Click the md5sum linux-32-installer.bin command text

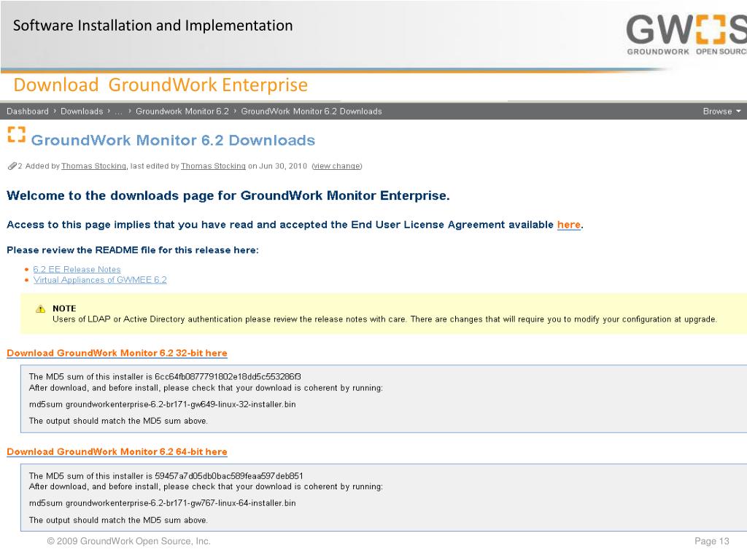(x=162, y=404)
